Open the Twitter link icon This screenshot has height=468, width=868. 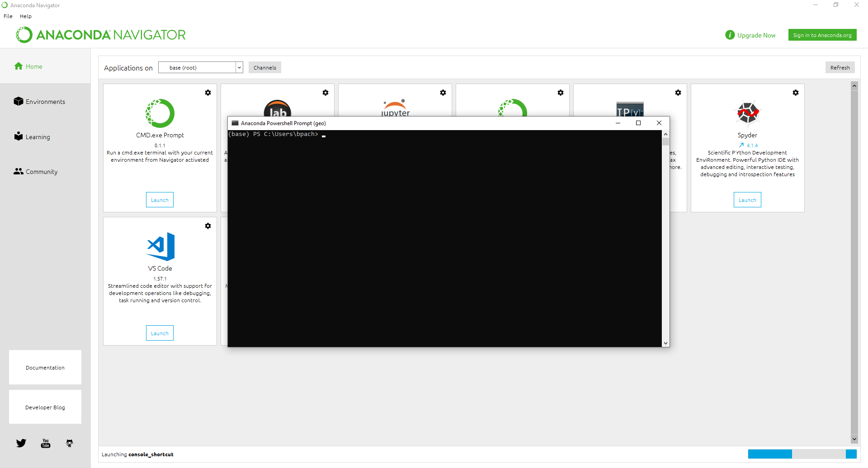click(21, 443)
